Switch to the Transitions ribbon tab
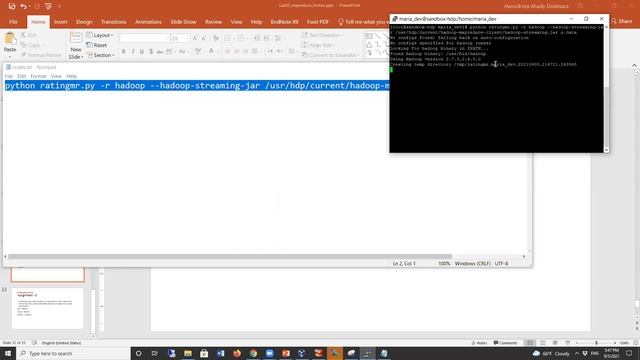 click(113, 22)
